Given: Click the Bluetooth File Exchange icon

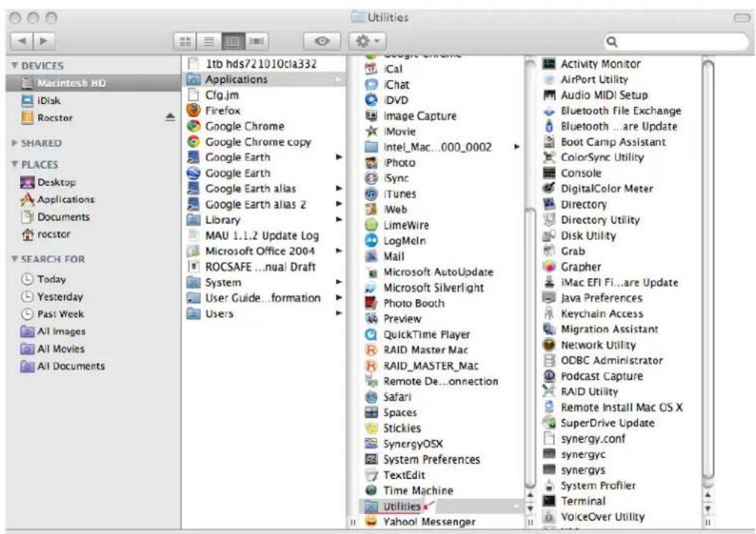Looking at the screenshot, I should 548,111.
